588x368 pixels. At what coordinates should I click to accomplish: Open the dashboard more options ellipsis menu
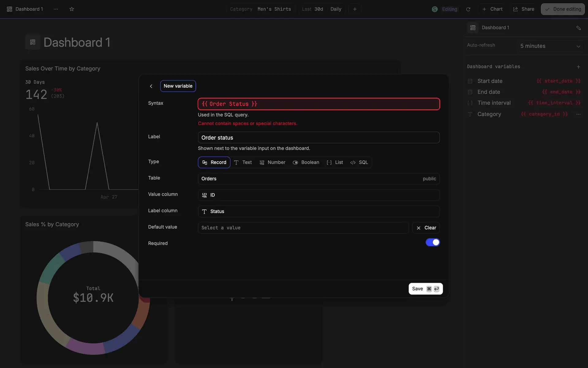pos(56,9)
